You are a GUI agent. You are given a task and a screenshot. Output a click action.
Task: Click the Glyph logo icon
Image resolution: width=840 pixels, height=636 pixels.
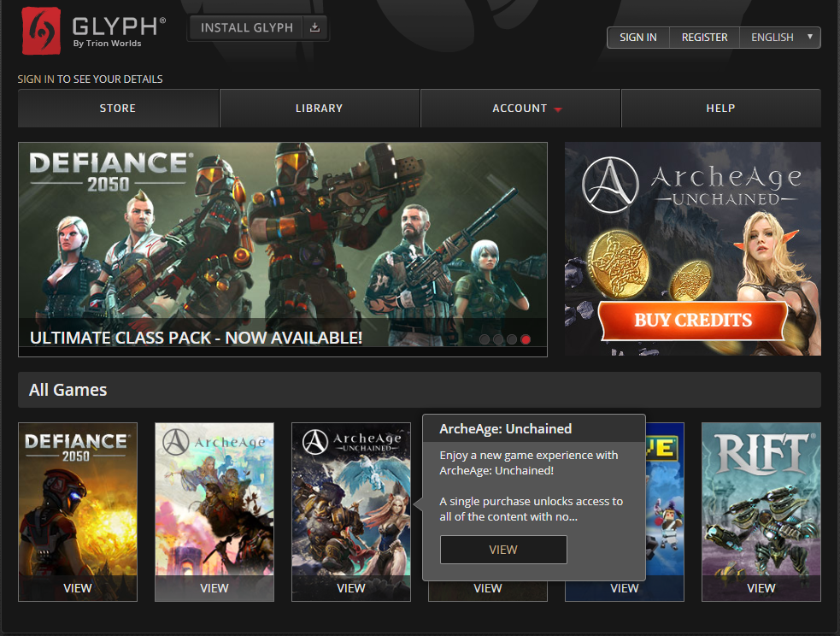[41, 30]
